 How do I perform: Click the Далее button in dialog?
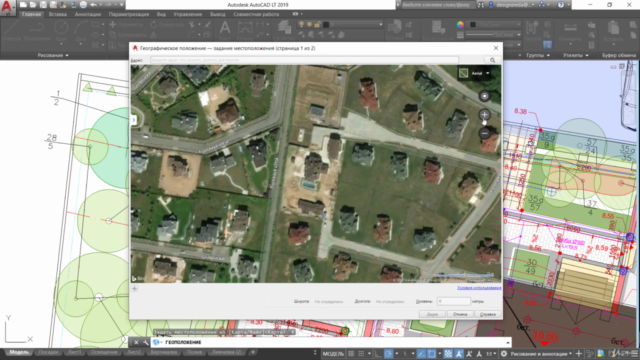(432, 314)
